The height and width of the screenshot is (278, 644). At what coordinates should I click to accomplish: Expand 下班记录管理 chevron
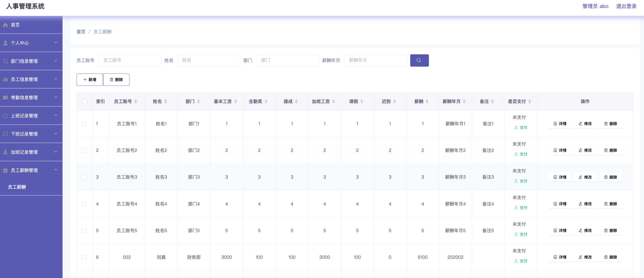tap(56, 133)
